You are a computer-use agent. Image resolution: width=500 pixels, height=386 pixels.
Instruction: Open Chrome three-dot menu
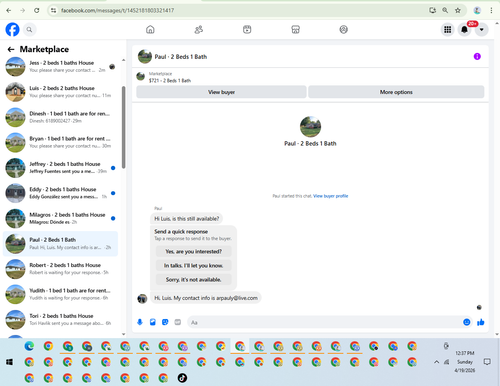point(491,10)
